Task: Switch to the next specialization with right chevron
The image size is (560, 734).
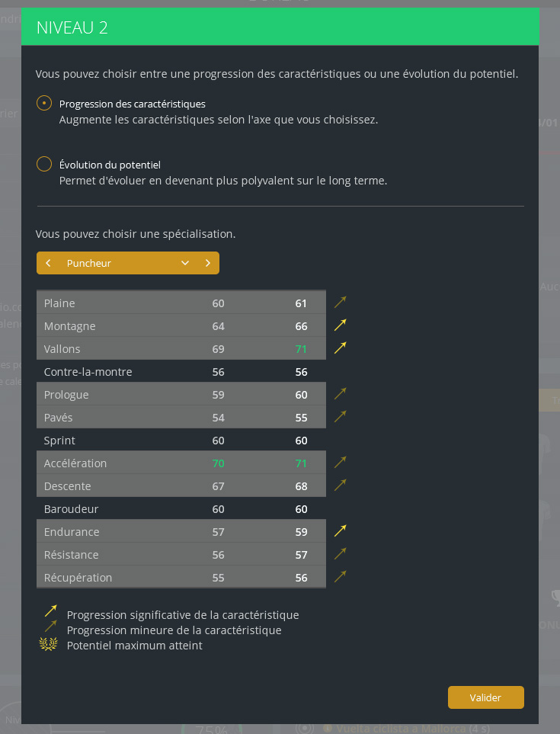Action: [x=208, y=263]
